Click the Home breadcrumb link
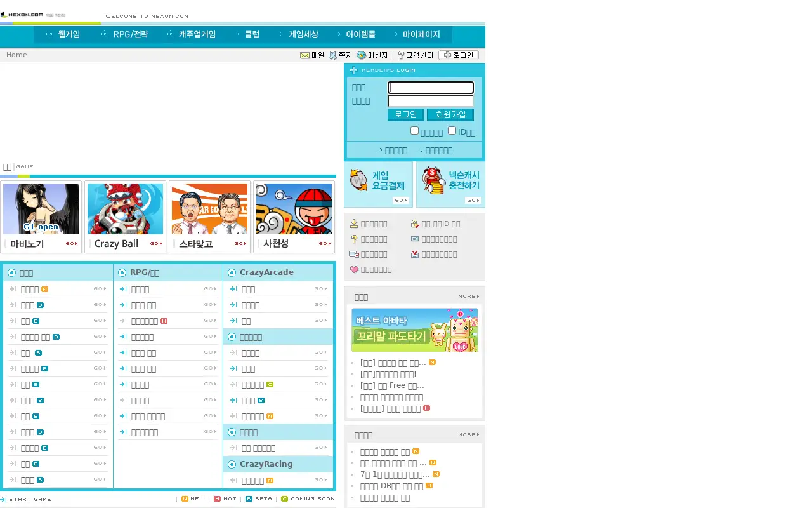The height and width of the screenshot is (508, 812). 16,55
